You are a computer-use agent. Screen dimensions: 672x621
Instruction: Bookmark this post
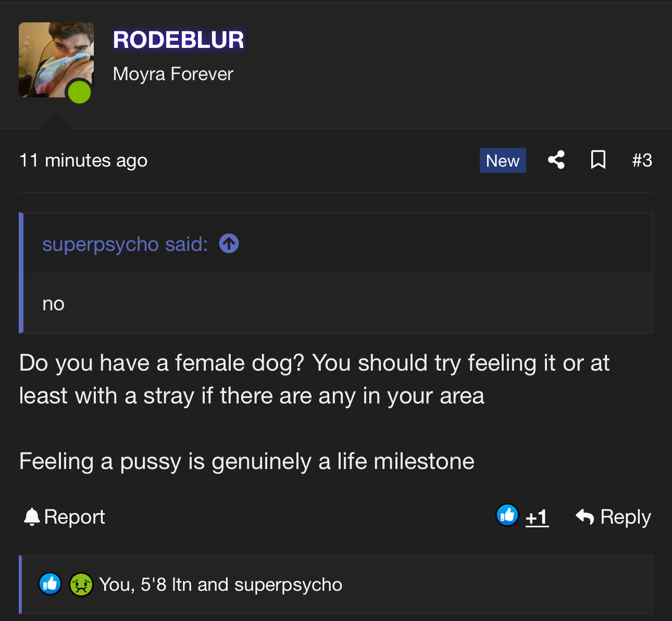[598, 160]
